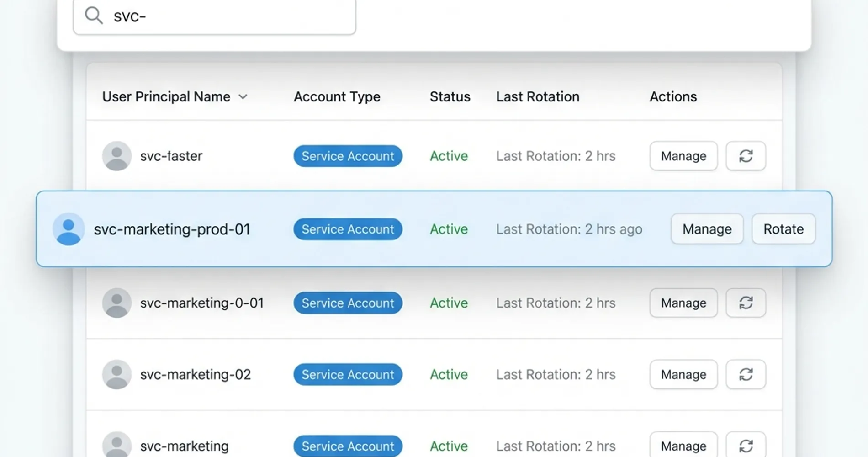Click the rotate icon for svc-marketing-02
Viewport: 868px width, 457px height.
coord(746,374)
